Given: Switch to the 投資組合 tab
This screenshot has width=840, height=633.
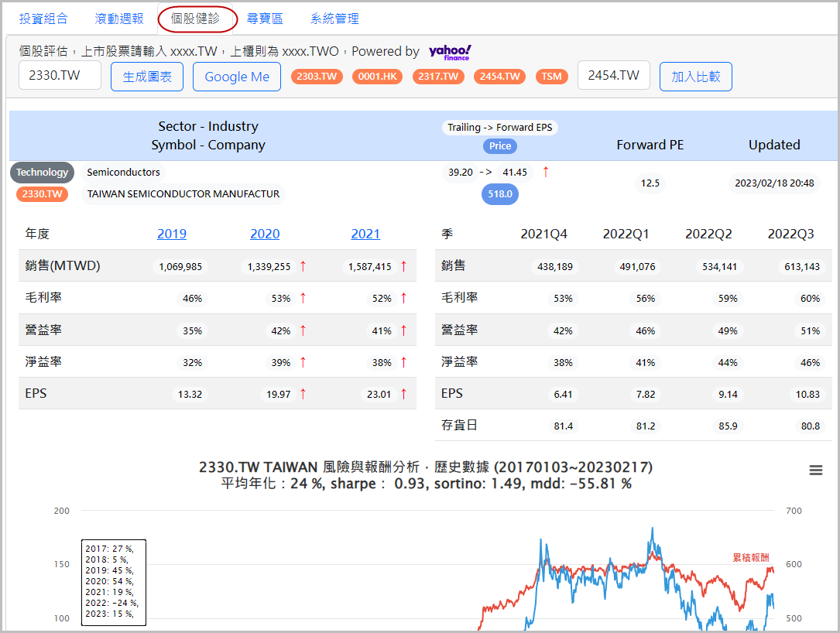Looking at the screenshot, I should [43, 19].
